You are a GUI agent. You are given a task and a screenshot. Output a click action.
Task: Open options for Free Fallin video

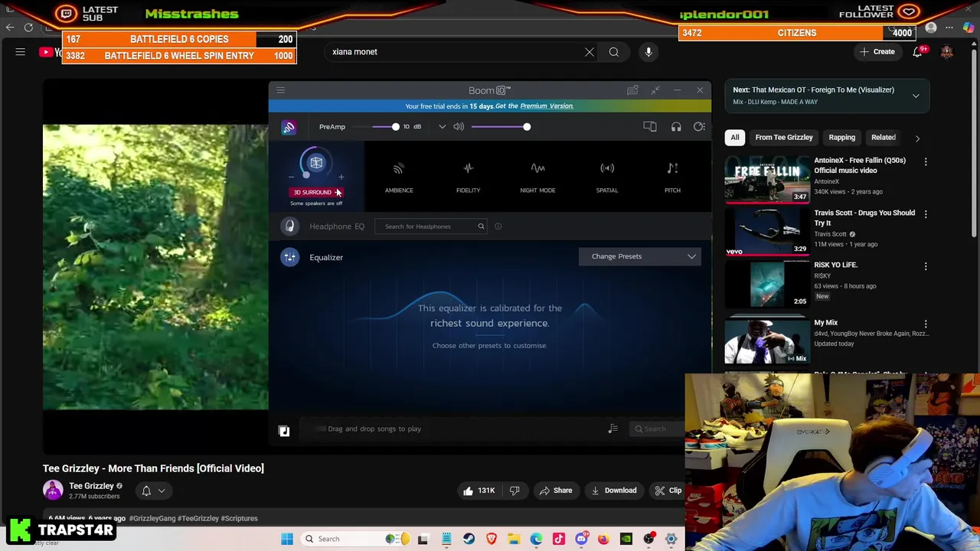point(926,162)
